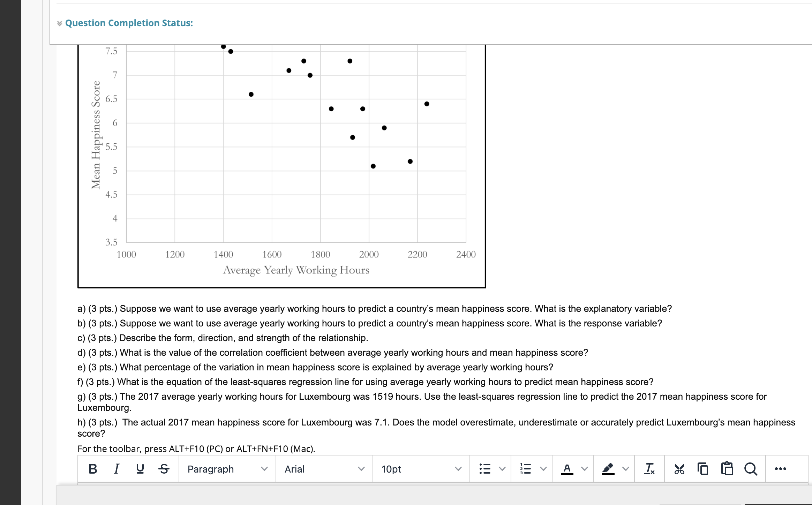The height and width of the screenshot is (505, 812).
Task: Open the Arial font family dropdown
Action: pyautogui.click(x=324, y=469)
